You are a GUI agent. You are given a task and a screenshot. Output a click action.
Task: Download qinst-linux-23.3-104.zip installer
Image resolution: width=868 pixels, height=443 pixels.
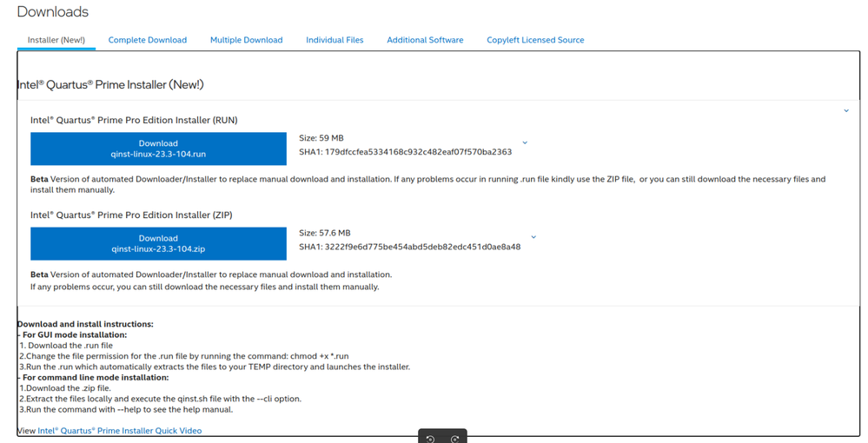[x=158, y=243]
